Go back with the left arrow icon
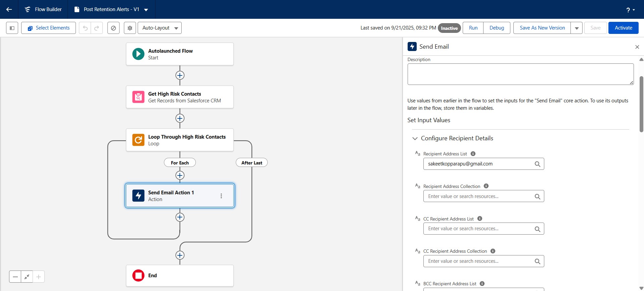 pos(9,9)
